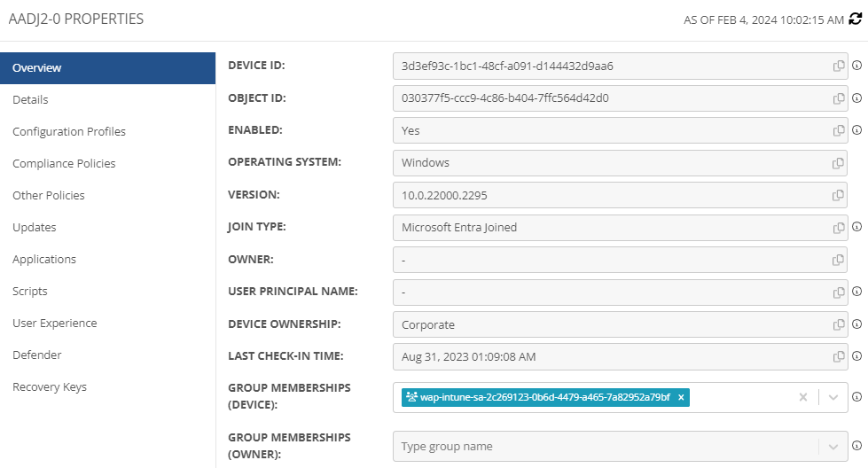Copy the Last Check-In Time value

click(839, 357)
